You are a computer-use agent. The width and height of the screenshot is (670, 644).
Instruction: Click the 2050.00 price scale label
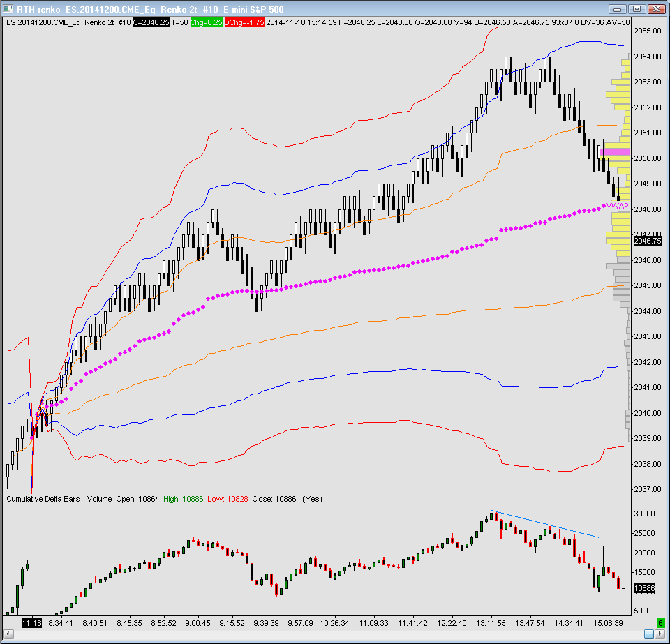click(648, 158)
